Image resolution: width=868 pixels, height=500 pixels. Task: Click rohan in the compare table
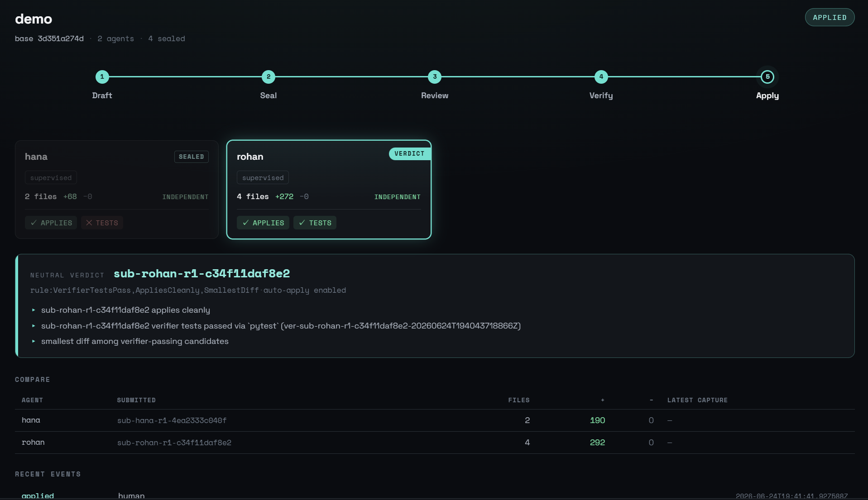click(33, 442)
